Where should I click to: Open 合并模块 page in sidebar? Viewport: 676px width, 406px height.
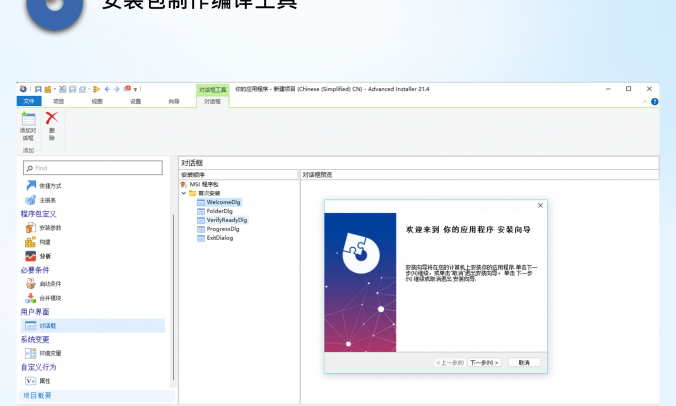pos(43,298)
